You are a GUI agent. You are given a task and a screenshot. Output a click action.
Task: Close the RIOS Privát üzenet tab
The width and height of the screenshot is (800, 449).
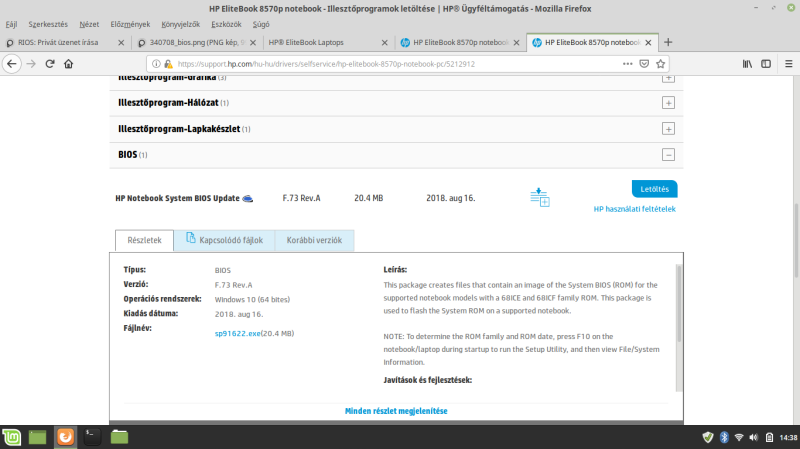pyautogui.click(x=121, y=43)
